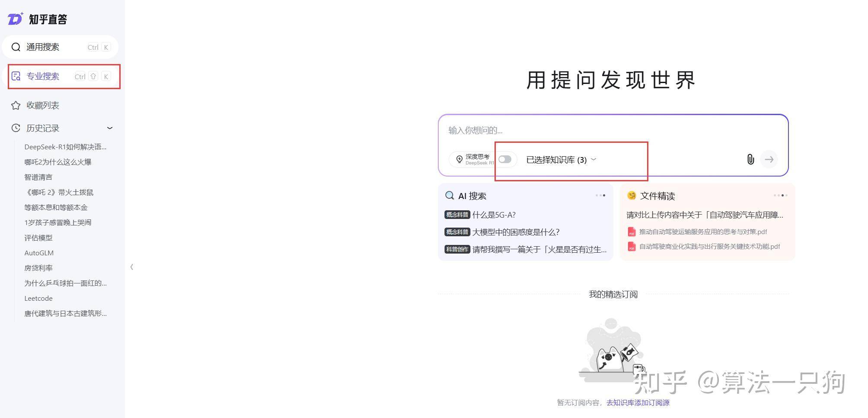
Task: Click PDF icon beside 推动自动驾驶运输服务应用
Action: (x=632, y=232)
